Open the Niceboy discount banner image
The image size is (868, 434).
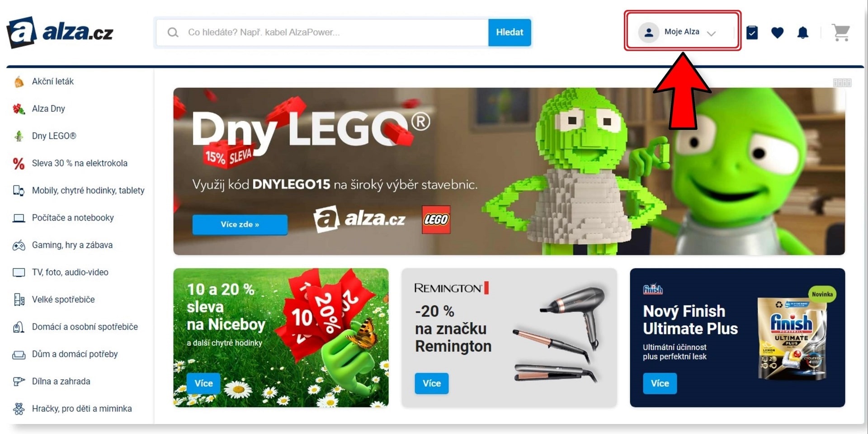pyautogui.click(x=281, y=338)
